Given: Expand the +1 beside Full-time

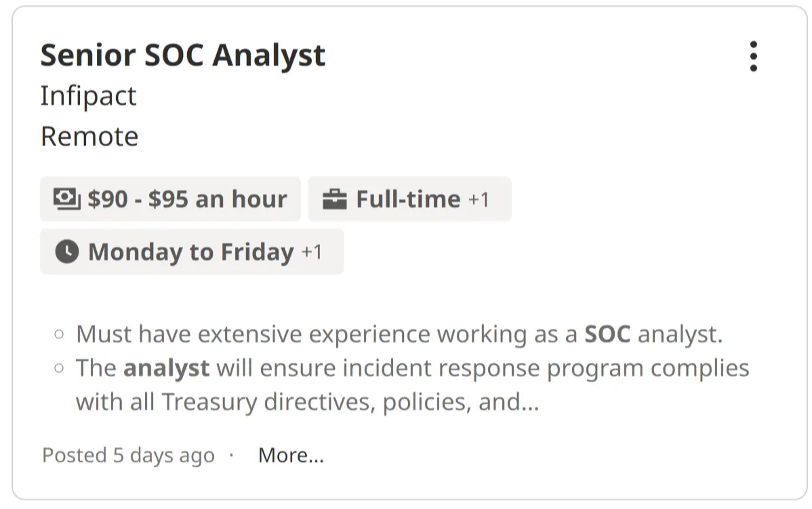Looking at the screenshot, I should click(479, 200).
